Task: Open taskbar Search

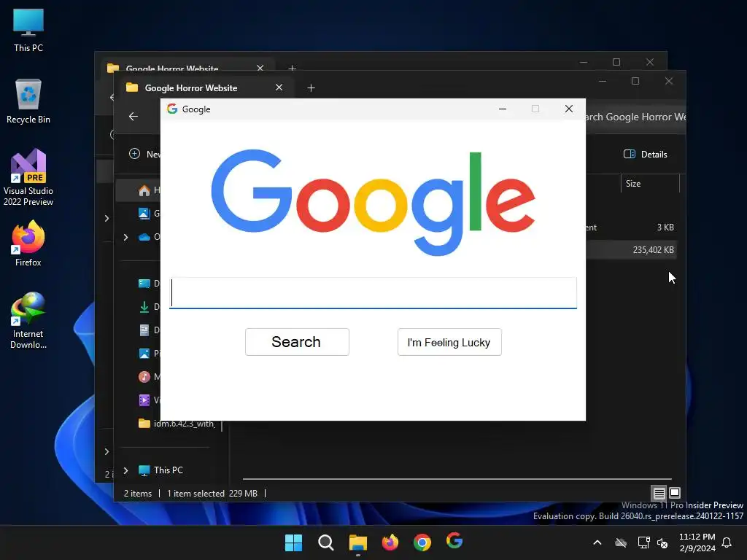Action: 326,542
